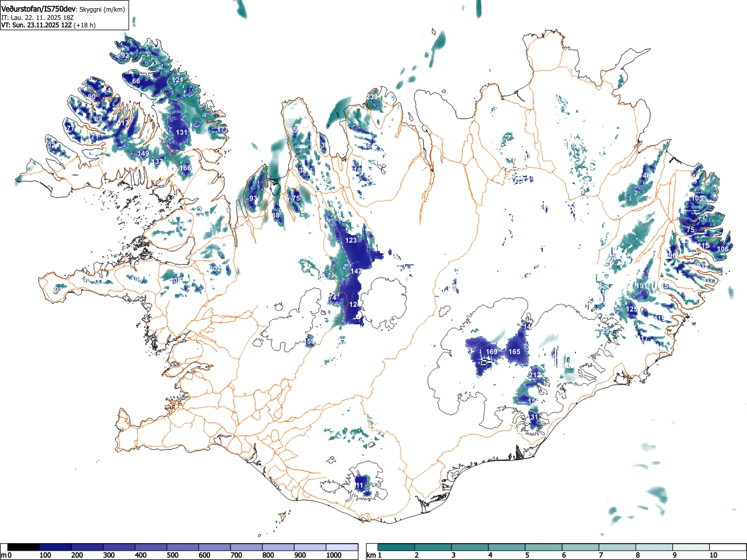The width and height of the screenshot is (747, 560).
Task: Click the visibility value 169 on the glacier
Action: [492, 352]
